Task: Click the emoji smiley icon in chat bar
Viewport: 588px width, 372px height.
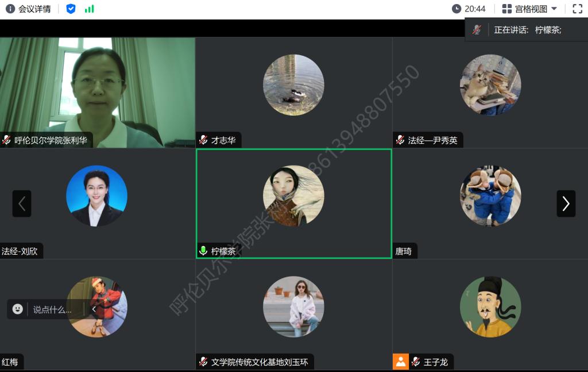Action: pos(18,309)
